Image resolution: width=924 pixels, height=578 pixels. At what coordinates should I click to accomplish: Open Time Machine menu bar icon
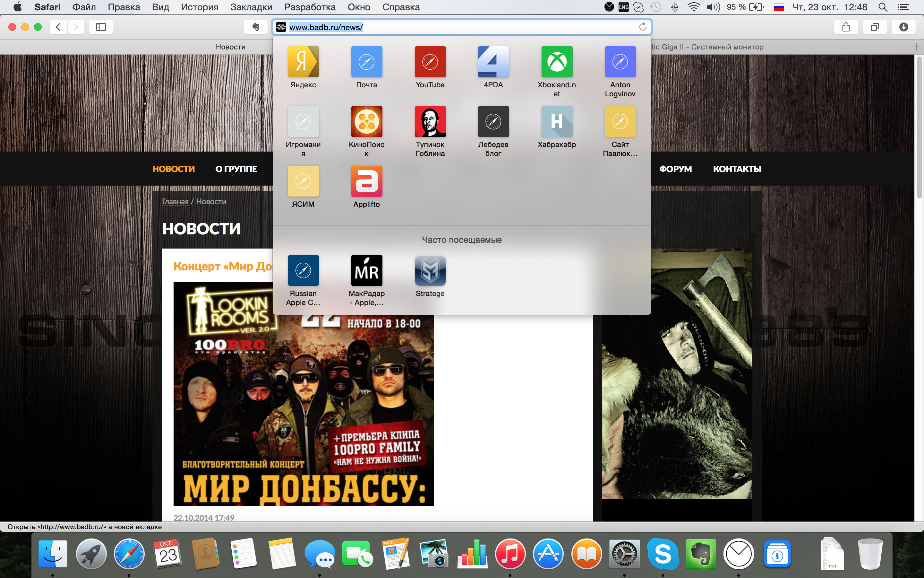click(655, 7)
